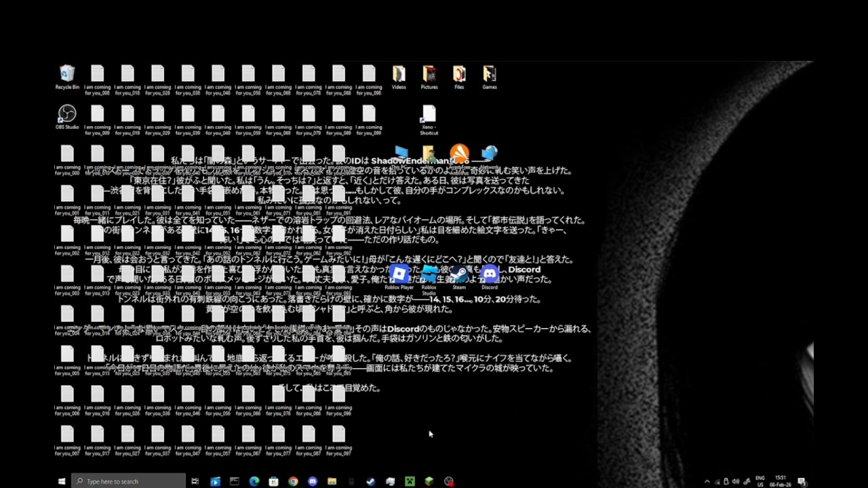Select file I am coming for you_098
The width and height of the screenshot is (868, 488).
[x=369, y=81]
